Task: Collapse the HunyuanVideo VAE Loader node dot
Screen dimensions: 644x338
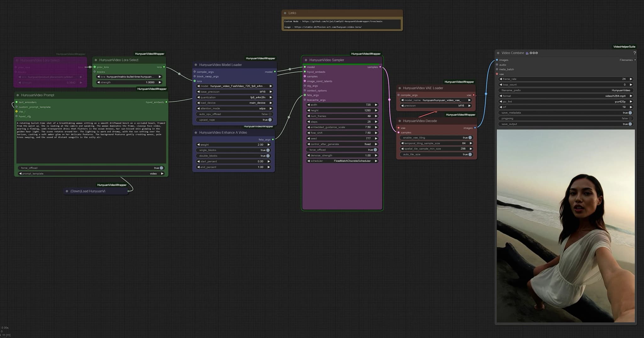Action: pyautogui.click(x=400, y=88)
